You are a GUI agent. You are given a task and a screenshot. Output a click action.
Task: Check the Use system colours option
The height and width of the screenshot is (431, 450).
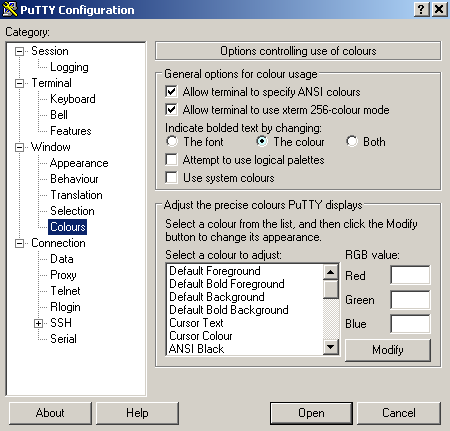pyautogui.click(x=171, y=177)
